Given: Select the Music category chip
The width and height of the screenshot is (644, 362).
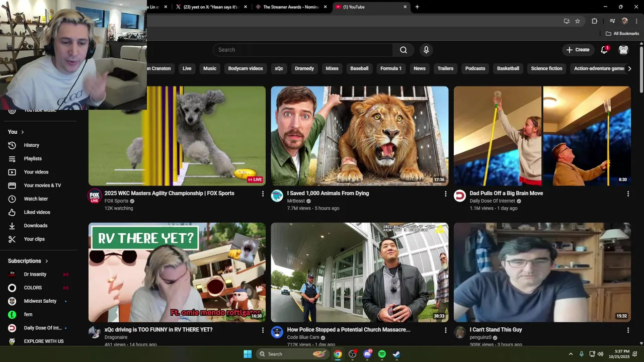Looking at the screenshot, I should [210, 68].
